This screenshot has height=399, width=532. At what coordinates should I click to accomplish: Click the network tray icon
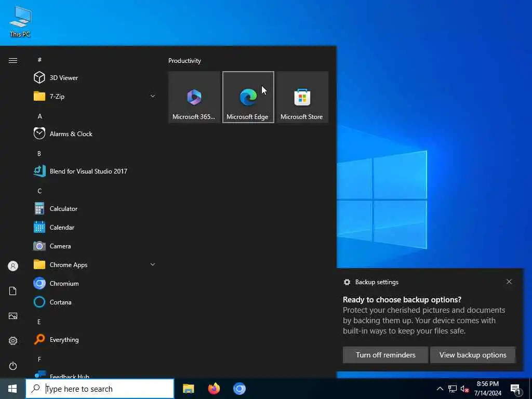pyautogui.click(x=453, y=389)
